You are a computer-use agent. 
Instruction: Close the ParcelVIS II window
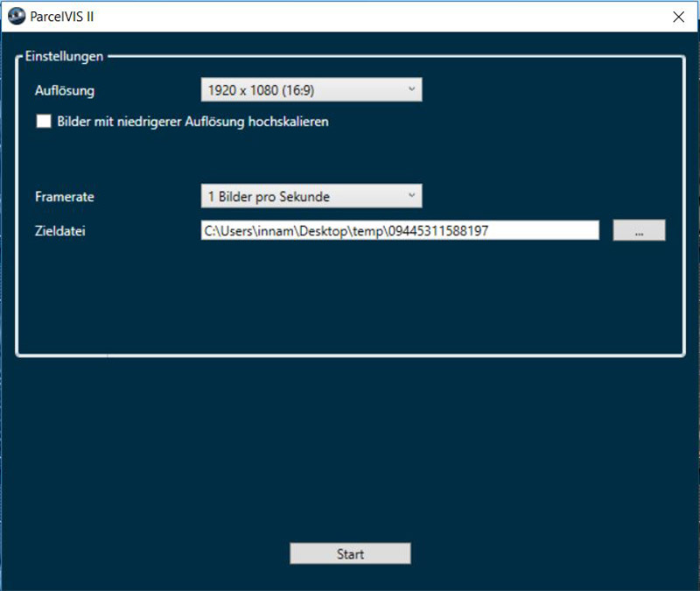click(x=679, y=17)
